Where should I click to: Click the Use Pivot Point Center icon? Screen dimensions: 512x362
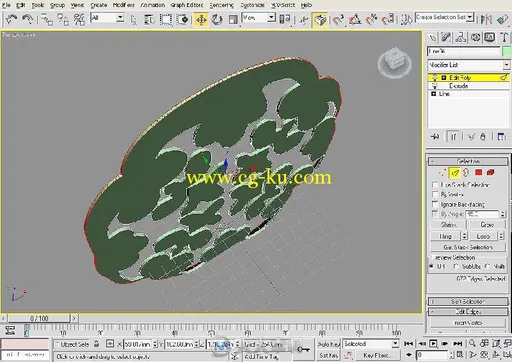coord(285,19)
